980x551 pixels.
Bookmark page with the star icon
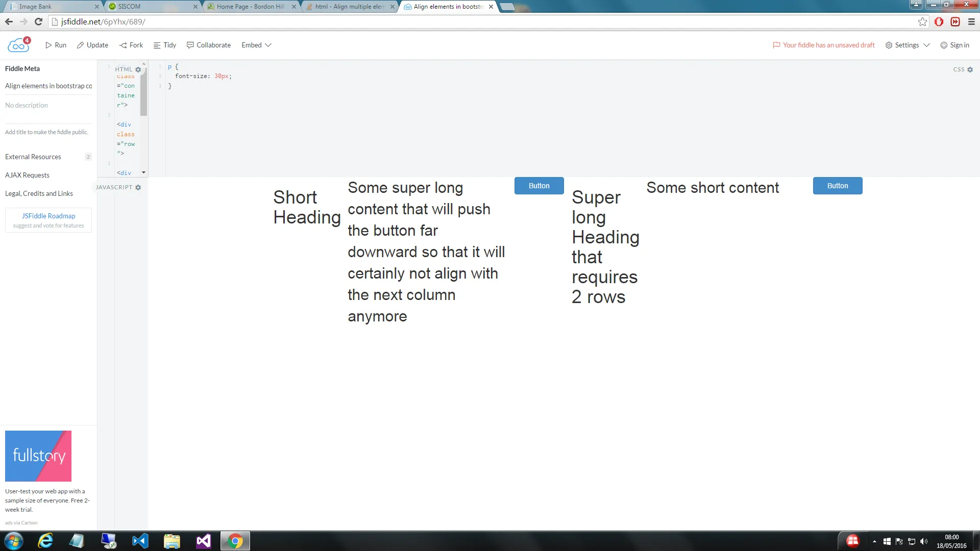(x=922, y=21)
